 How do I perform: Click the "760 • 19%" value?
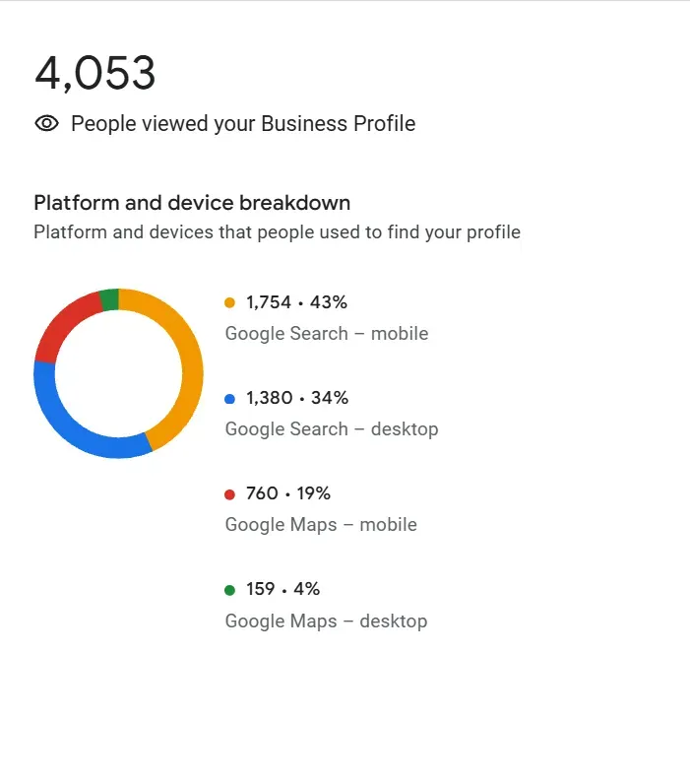pos(287,493)
